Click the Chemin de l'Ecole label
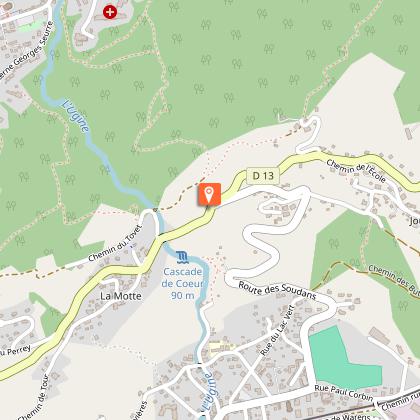Screen dimensions: 420x420 click(x=356, y=171)
